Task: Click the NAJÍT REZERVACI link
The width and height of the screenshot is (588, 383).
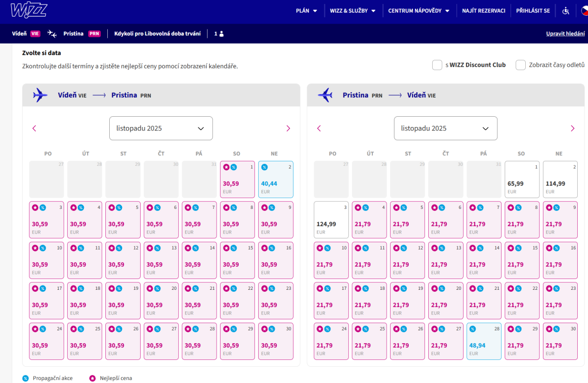Action: (x=483, y=11)
